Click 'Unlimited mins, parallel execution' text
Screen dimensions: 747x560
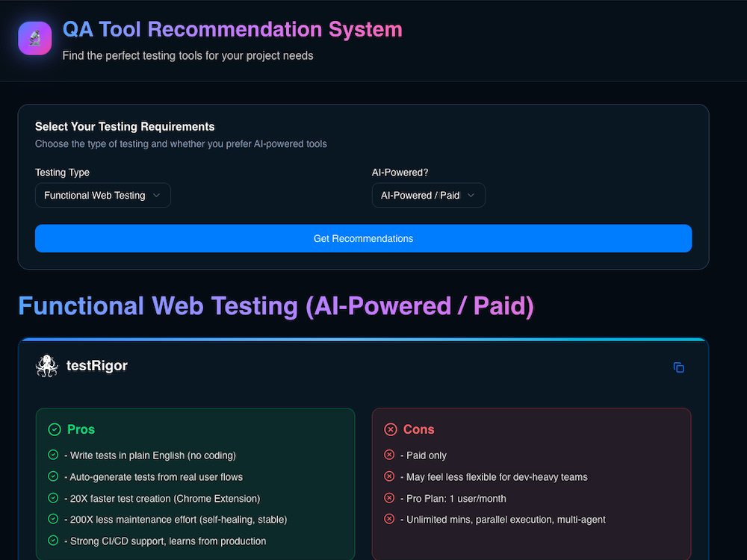[503, 520]
